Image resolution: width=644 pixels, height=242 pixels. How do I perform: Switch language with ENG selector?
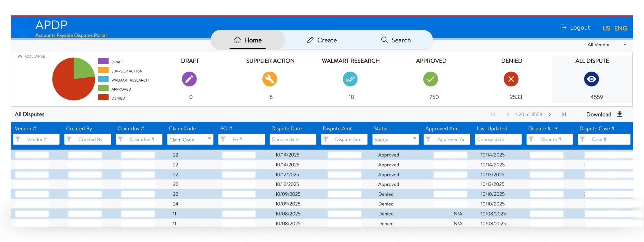click(x=620, y=28)
